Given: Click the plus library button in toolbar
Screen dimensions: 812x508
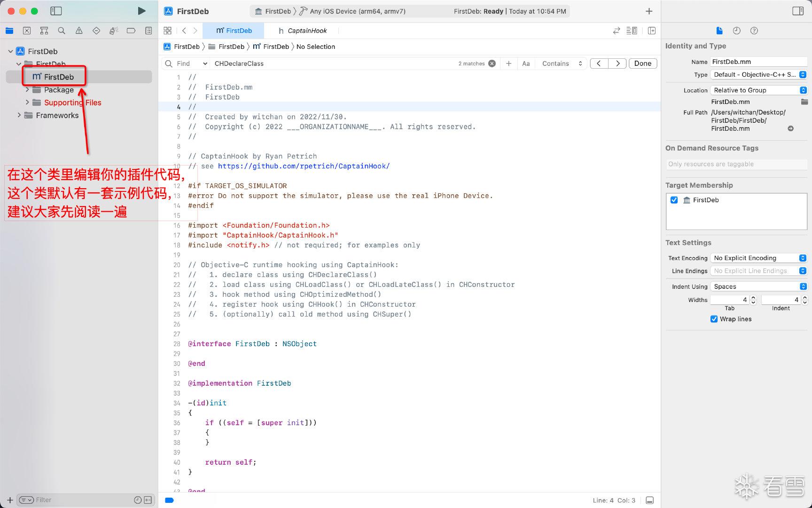Looking at the screenshot, I should tap(649, 11).
